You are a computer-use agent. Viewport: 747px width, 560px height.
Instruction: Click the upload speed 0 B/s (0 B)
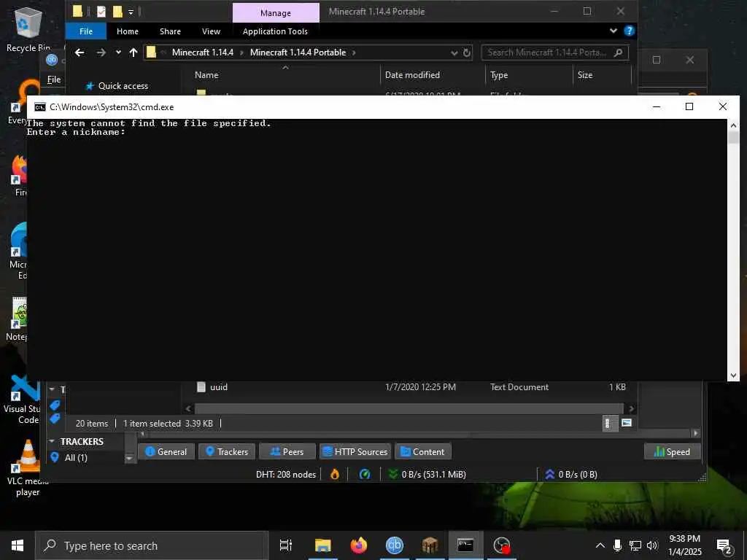tap(570, 474)
